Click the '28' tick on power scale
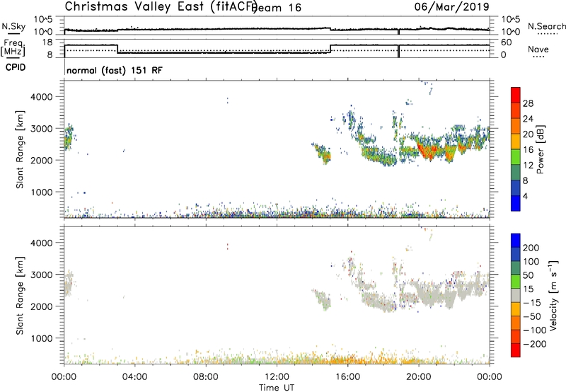The height and width of the screenshot is (392, 566). point(528,103)
